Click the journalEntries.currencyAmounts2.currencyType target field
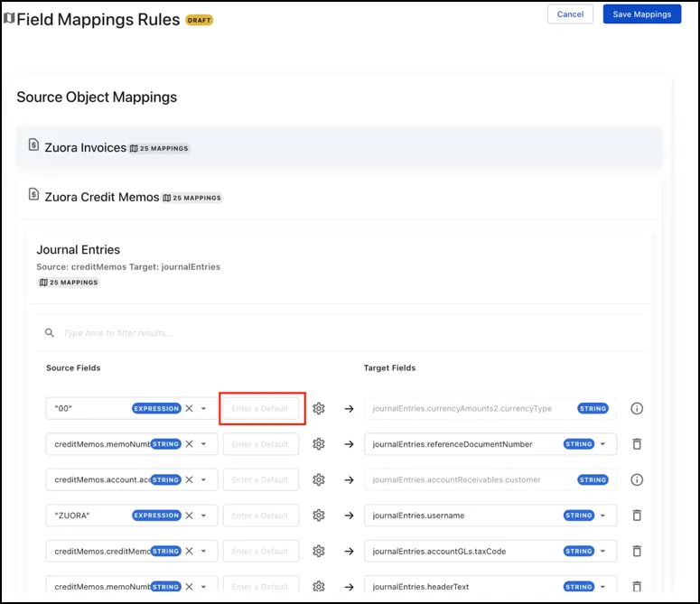The image size is (700, 604). click(490, 409)
